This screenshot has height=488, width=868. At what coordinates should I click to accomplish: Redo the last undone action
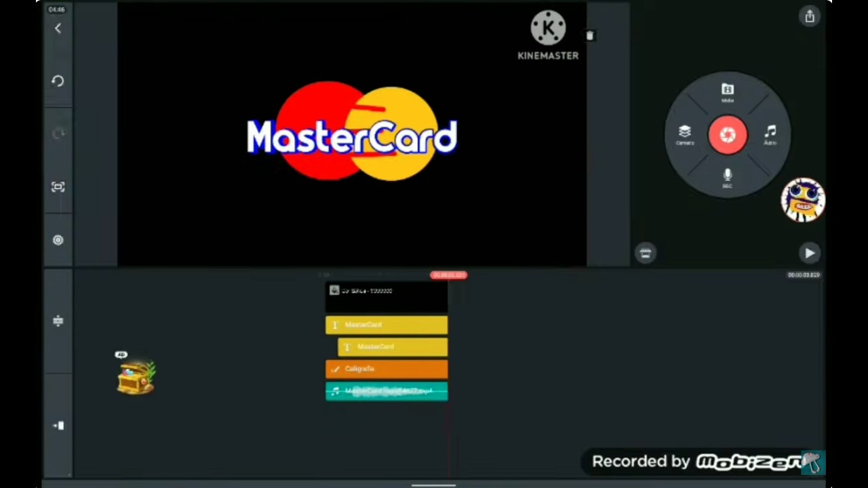coord(58,134)
